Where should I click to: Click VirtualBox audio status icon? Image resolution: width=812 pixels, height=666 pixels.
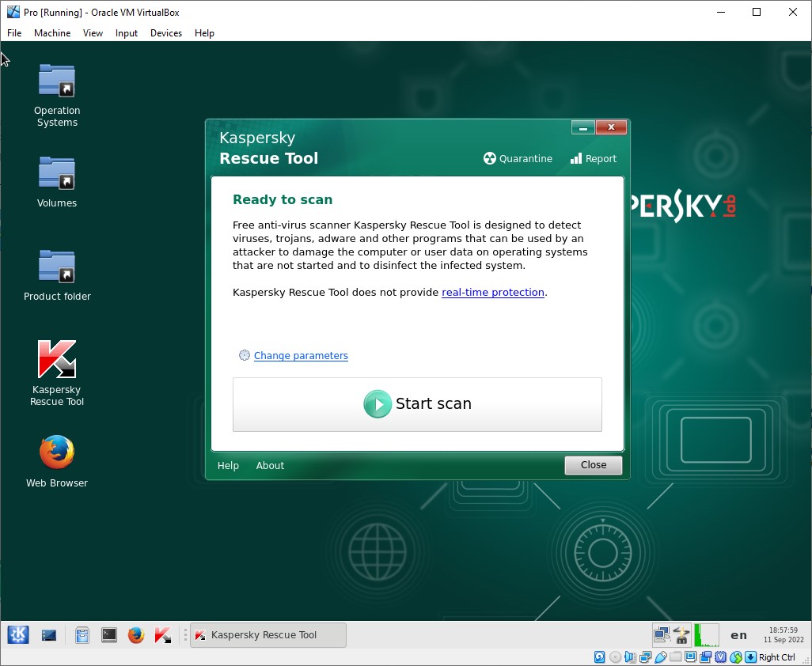click(x=630, y=657)
